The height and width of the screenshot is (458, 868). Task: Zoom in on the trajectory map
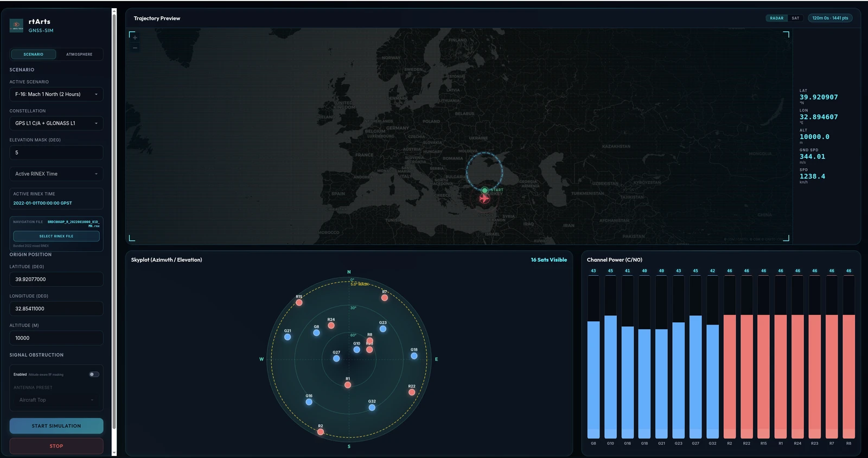coord(135,38)
